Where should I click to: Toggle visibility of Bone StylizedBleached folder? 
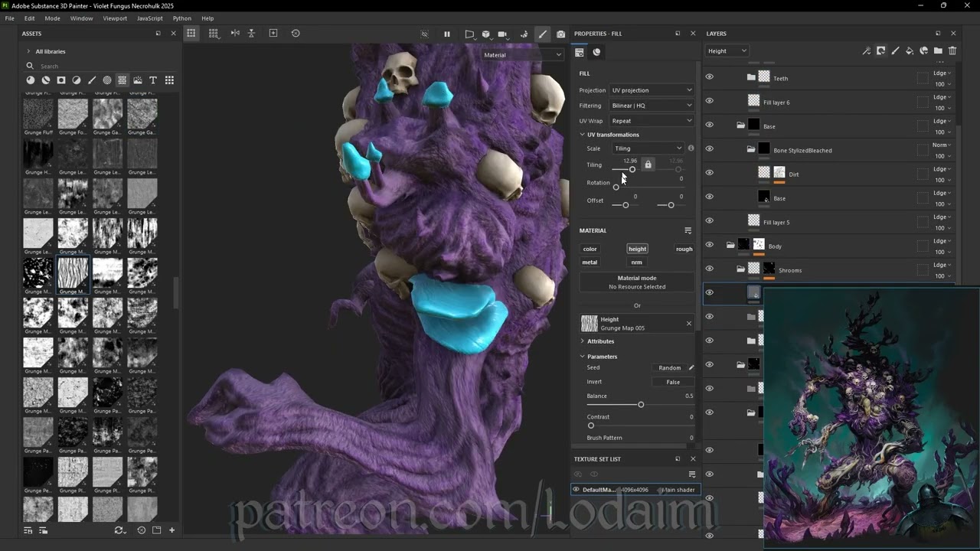(709, 148)
